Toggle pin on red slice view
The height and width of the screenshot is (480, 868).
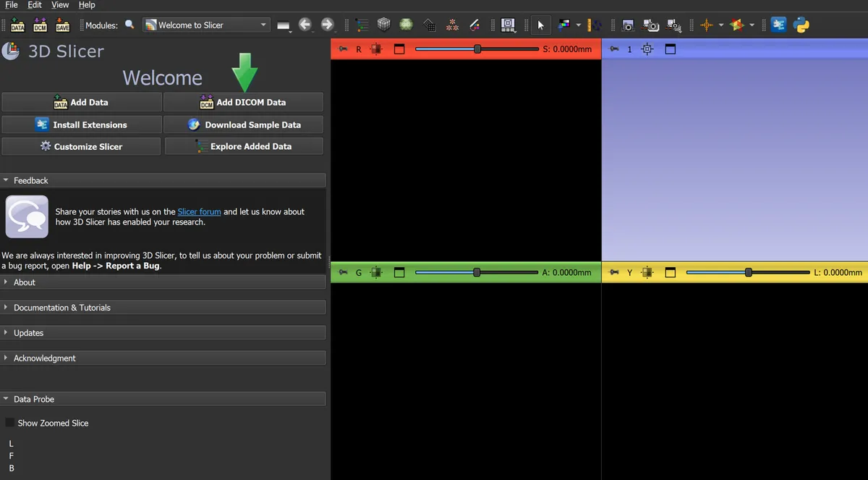[339, 49]
